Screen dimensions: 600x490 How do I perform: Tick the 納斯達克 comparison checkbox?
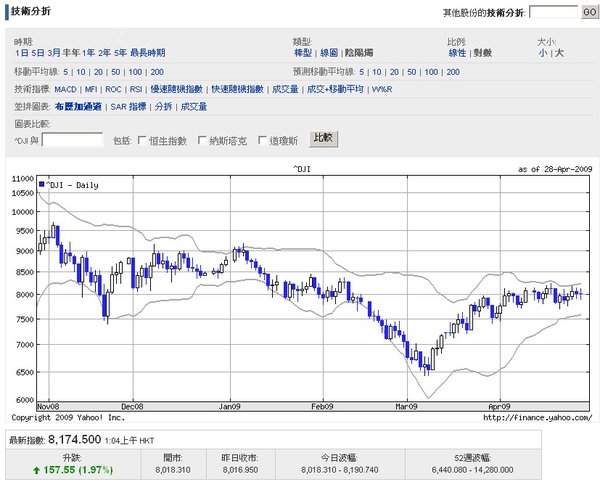coord(202,140)
